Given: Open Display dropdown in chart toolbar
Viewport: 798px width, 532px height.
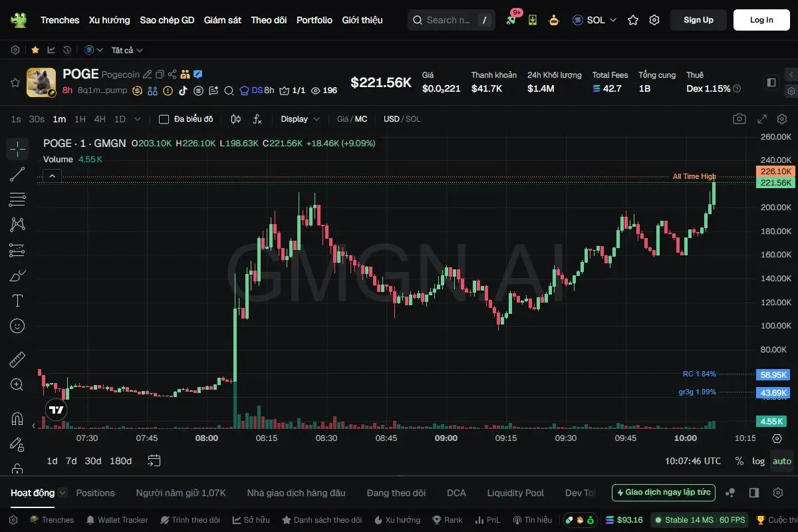Looking at the screenshot, I should pyautogui.click(x=301, y=119).
